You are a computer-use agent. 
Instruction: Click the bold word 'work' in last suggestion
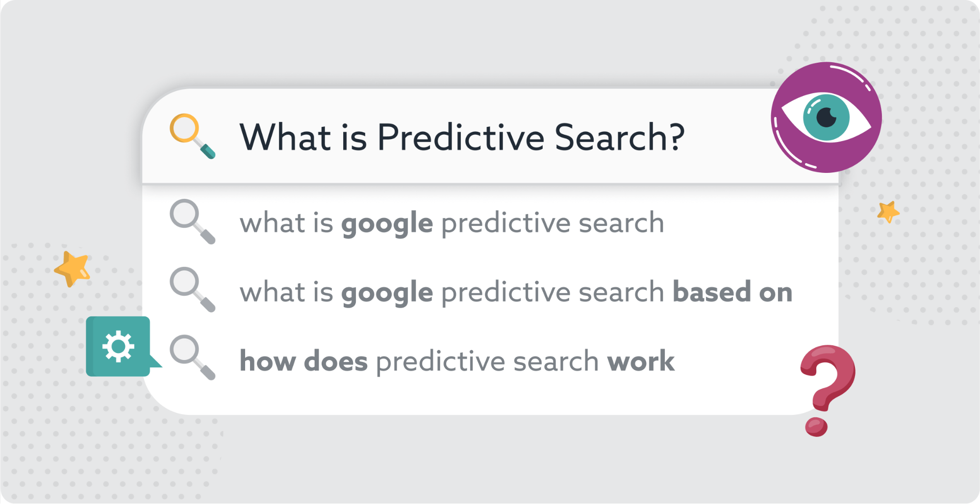641,361
